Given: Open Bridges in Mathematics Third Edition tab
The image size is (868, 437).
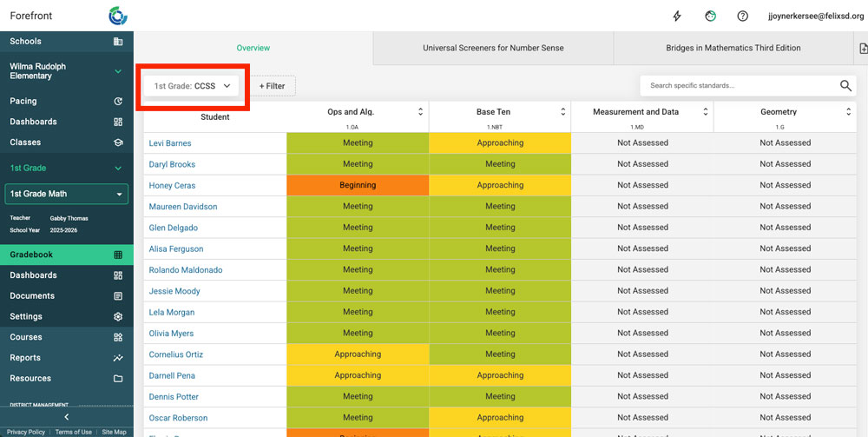Looking at the screenshot, I should click(733, 49).
